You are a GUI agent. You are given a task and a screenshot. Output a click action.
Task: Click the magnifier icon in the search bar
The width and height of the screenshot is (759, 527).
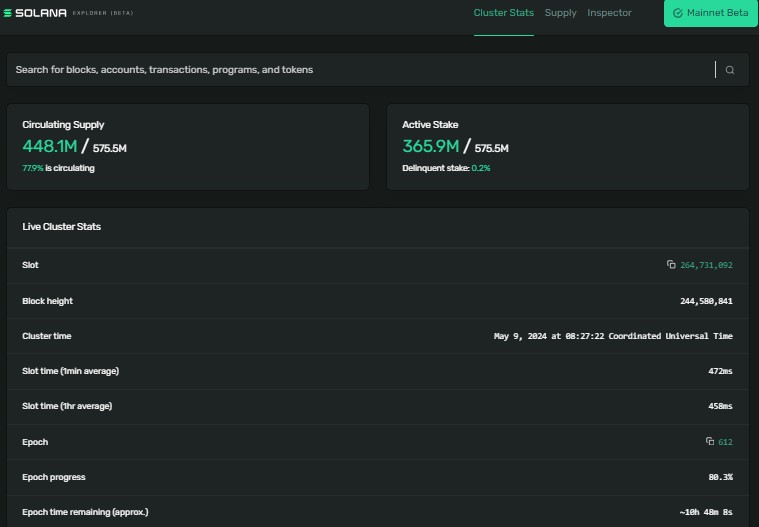730,70
